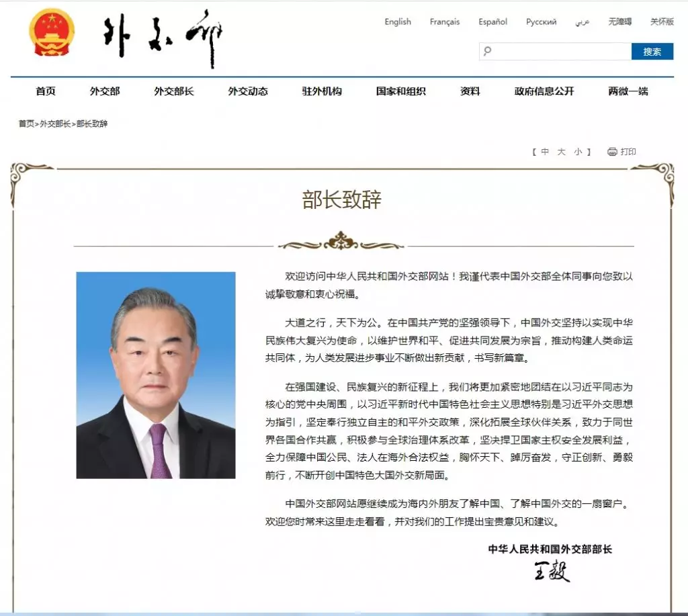Open the Français version link
Viewport: 688px width, 616px height.
445,21
